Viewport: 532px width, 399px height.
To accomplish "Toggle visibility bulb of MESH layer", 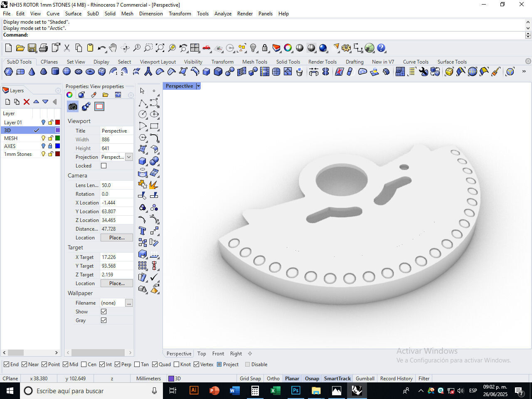I will tap(43, 138).
